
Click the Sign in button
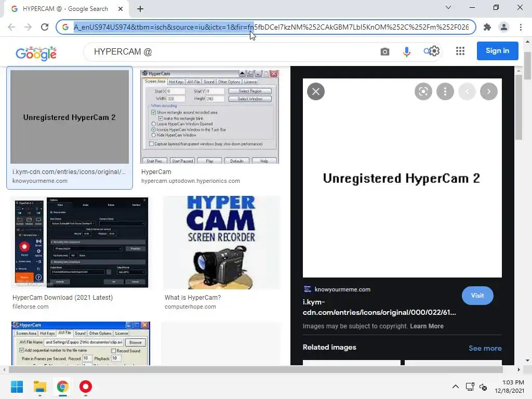(497, 51)
